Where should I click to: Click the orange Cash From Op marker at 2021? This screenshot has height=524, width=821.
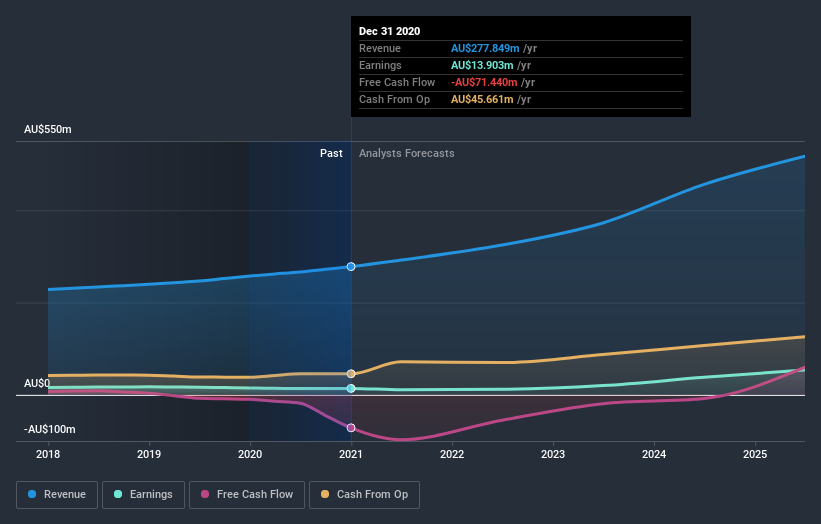coord(351,374)
